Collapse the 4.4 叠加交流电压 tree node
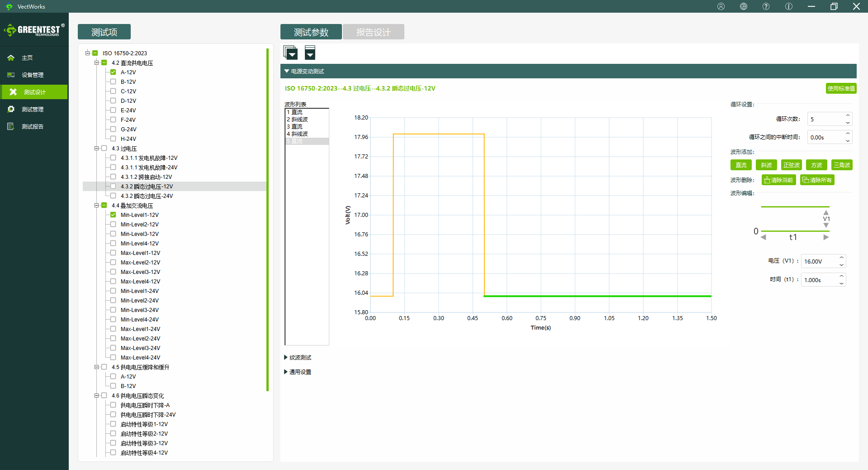 coord(96,206)
